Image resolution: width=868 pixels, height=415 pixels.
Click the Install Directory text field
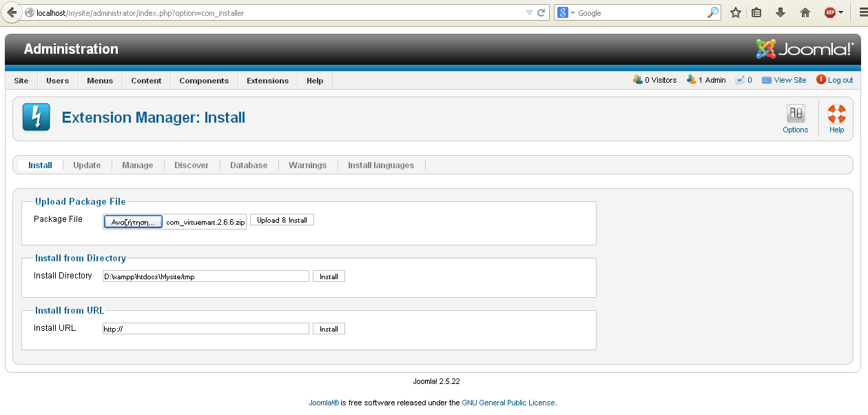[206, 276]
